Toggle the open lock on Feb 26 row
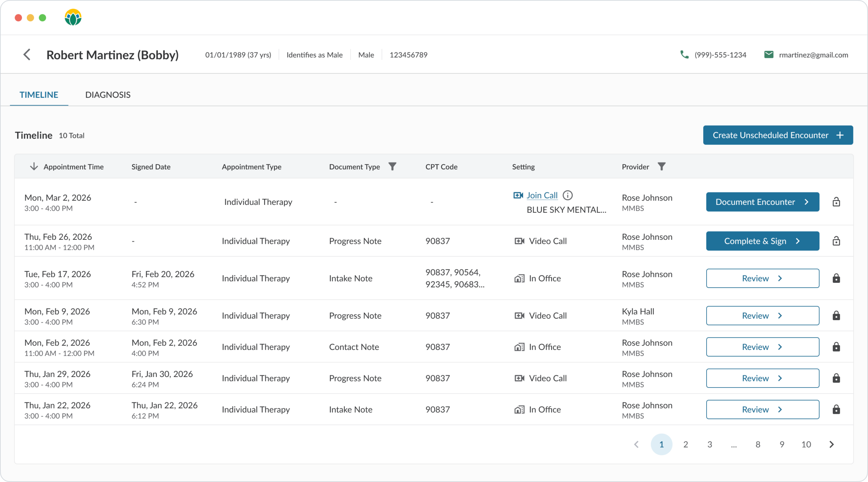 (x=836, y=241)
